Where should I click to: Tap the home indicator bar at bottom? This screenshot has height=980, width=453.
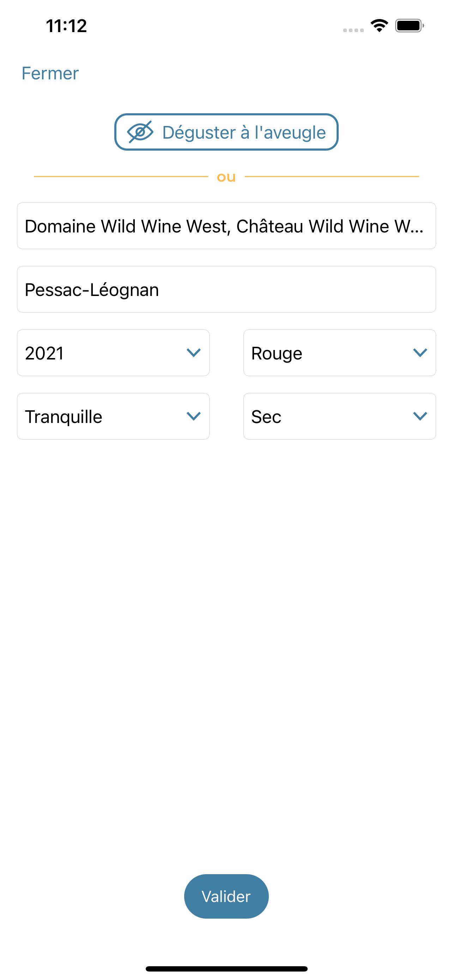(226, 969)
